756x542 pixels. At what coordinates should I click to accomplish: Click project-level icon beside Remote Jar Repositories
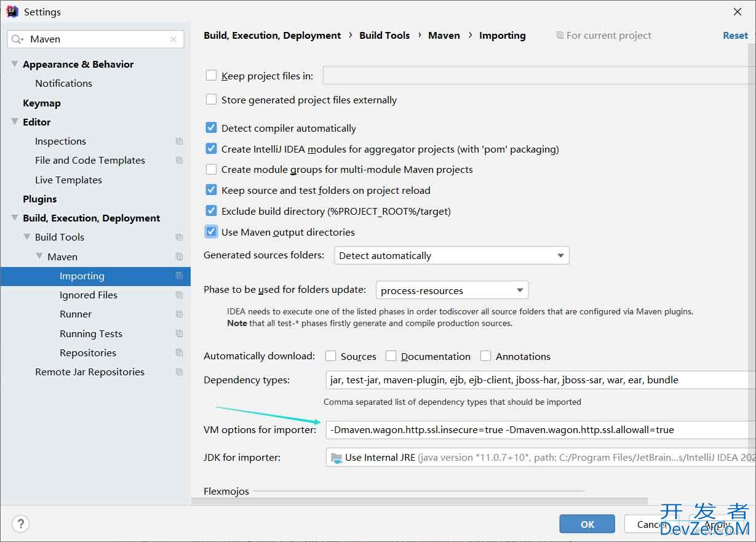tap(179, 372)
